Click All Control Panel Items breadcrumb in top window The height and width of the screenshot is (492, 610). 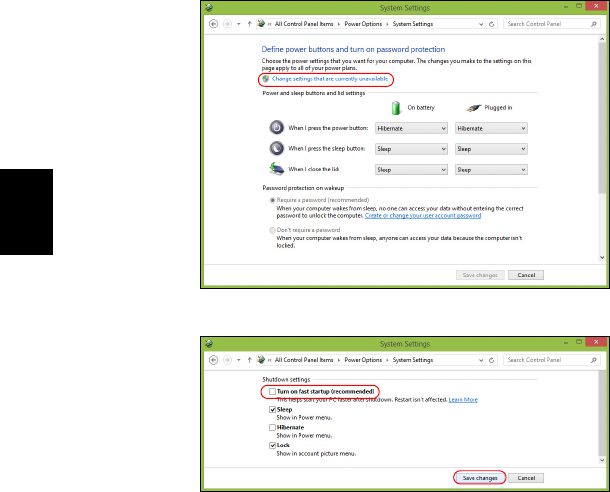pyautogui.click(x=304, y=24)
